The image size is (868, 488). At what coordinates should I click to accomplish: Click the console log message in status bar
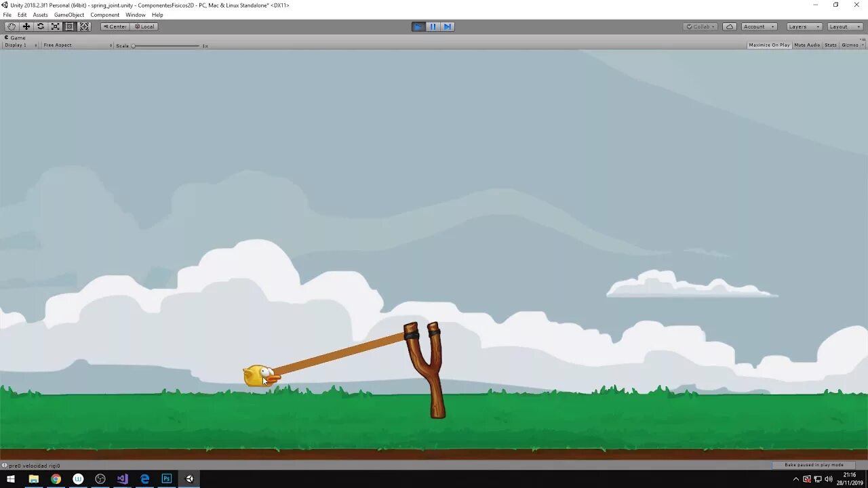pyautogui.click(x=34, y=466)
